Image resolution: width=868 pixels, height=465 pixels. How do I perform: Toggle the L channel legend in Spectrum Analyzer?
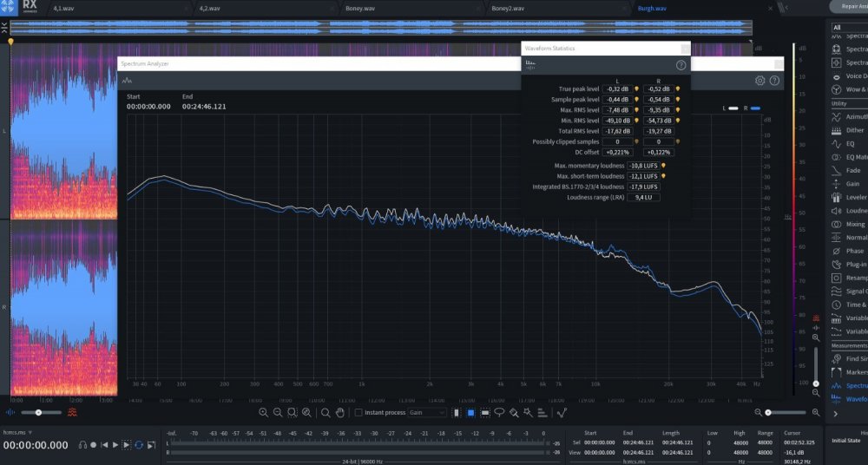coord(731,108)
